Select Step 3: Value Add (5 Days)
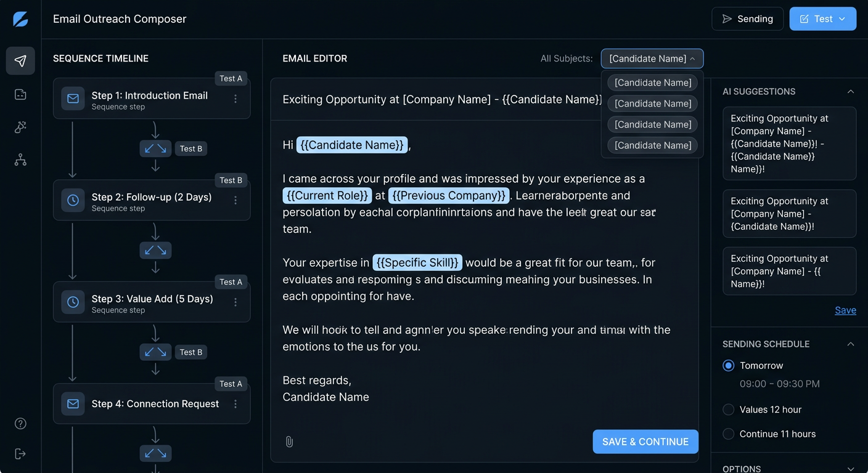This screenshot has width=868, height=473. [152, 302]
